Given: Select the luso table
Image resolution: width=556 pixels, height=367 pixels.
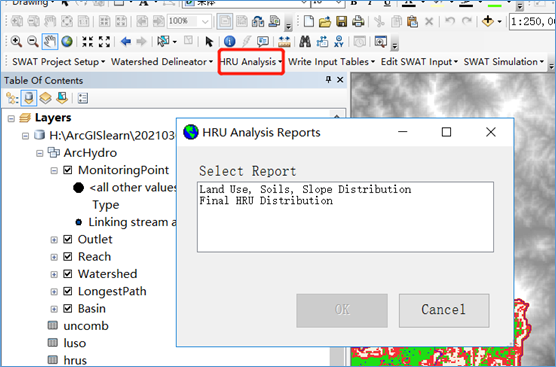Looking at the screenshot, I should coord(74,343).
